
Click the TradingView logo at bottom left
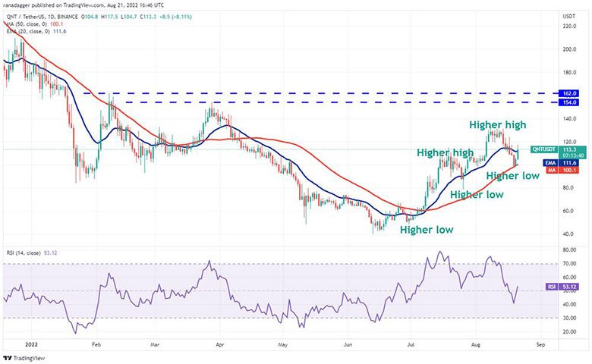[24, 358]
